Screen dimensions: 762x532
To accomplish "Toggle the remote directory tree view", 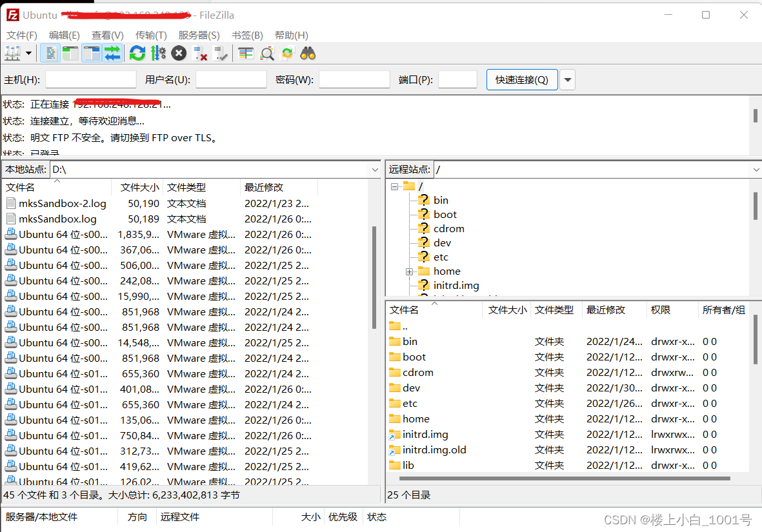I will coord(92,53).
